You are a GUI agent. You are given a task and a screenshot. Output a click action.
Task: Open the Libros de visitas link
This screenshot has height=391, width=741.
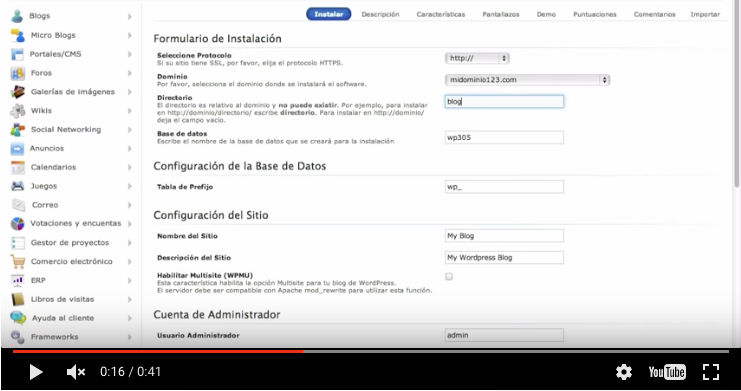(62, 299)
